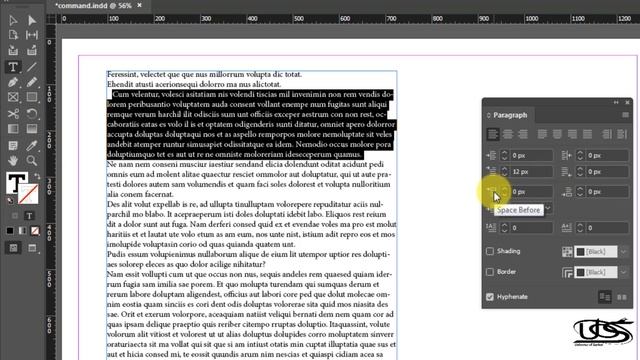Pick the Gradient Swatch tool

pyautogui.click(x=13, y=129)
